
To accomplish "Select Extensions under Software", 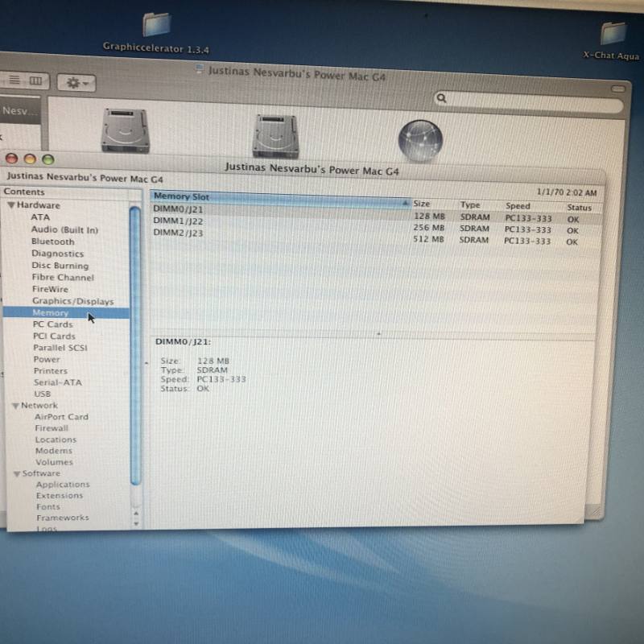I will point(60,495).
